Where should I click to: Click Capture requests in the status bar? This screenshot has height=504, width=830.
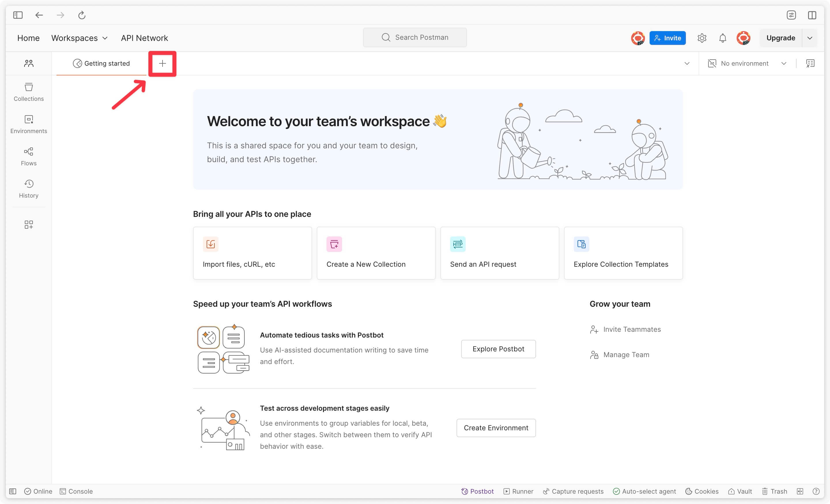(x=573, y=491)
